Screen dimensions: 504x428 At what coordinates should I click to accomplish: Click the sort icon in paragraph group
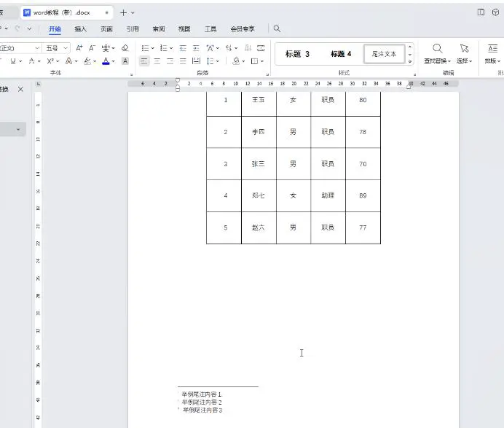(248, 48)
